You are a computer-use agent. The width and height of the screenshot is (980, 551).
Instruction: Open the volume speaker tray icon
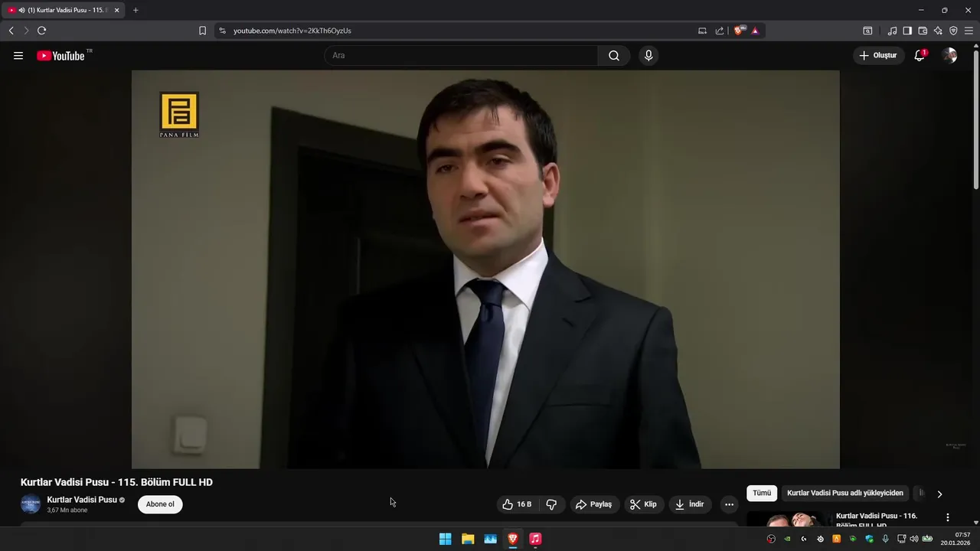(x=913, y=539)
